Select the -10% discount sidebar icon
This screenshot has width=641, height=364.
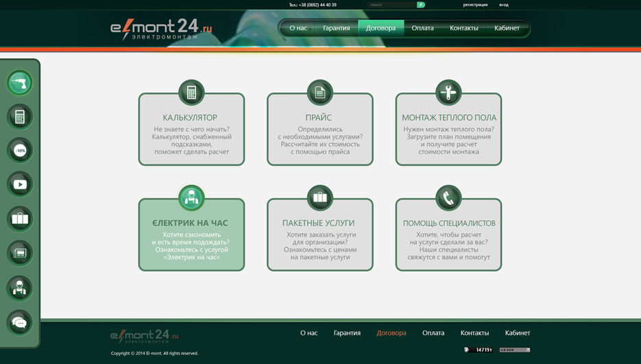point(20,150)
